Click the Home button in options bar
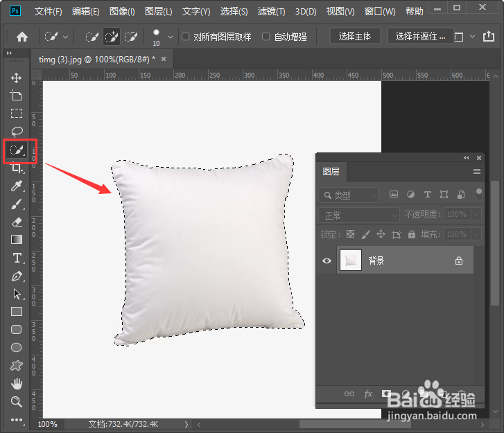Screen dimensions: 504x433 pyautogui.click(x=22, y=37)
